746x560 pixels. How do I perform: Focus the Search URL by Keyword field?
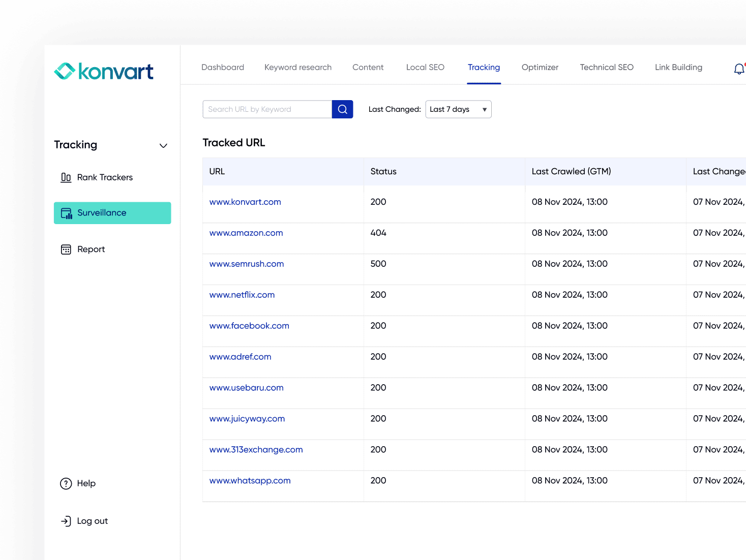(x=267, y=109)
